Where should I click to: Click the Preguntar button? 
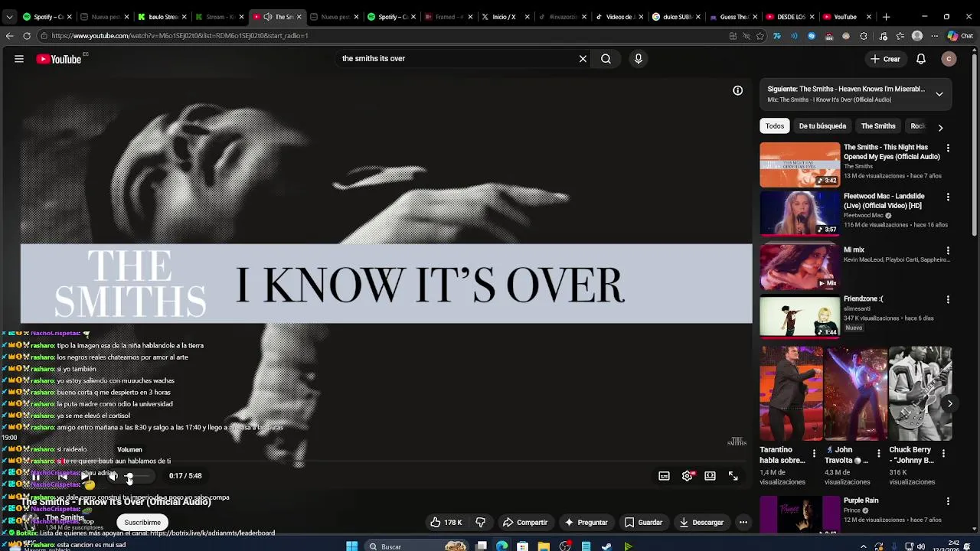pyautogui.click(x=586, y=523)
